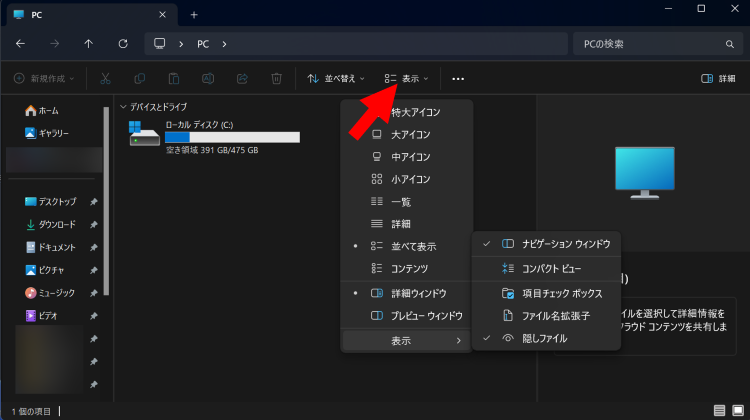This screenshot has height=420, width=750.
Task: Select 特大アイコン view option
Action: click(x=407, y=112)
